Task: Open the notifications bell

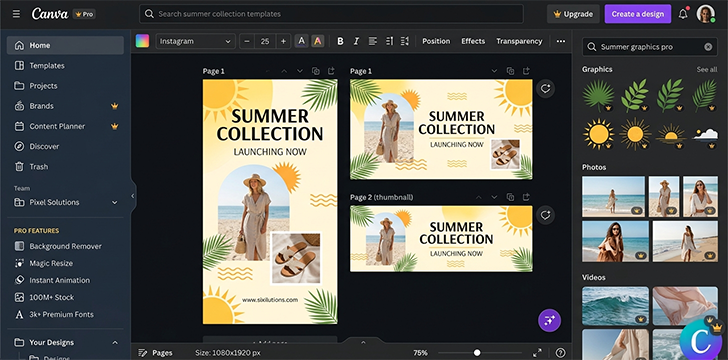Action: [683, 14]
